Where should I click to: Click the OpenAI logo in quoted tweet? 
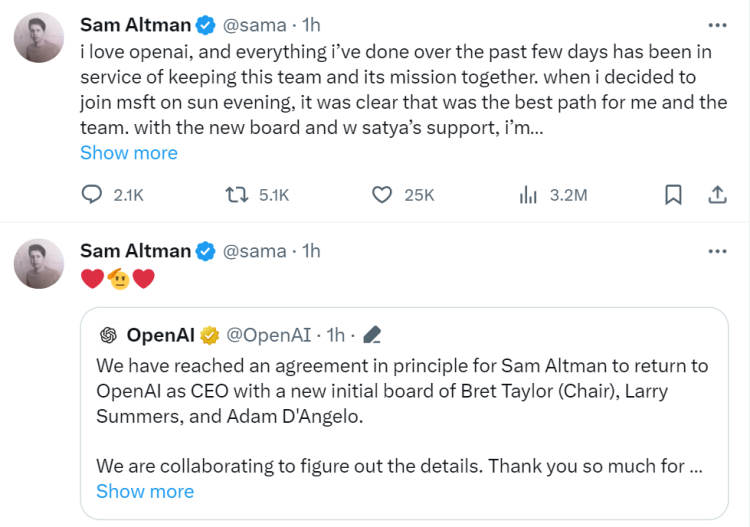(109, 334)
